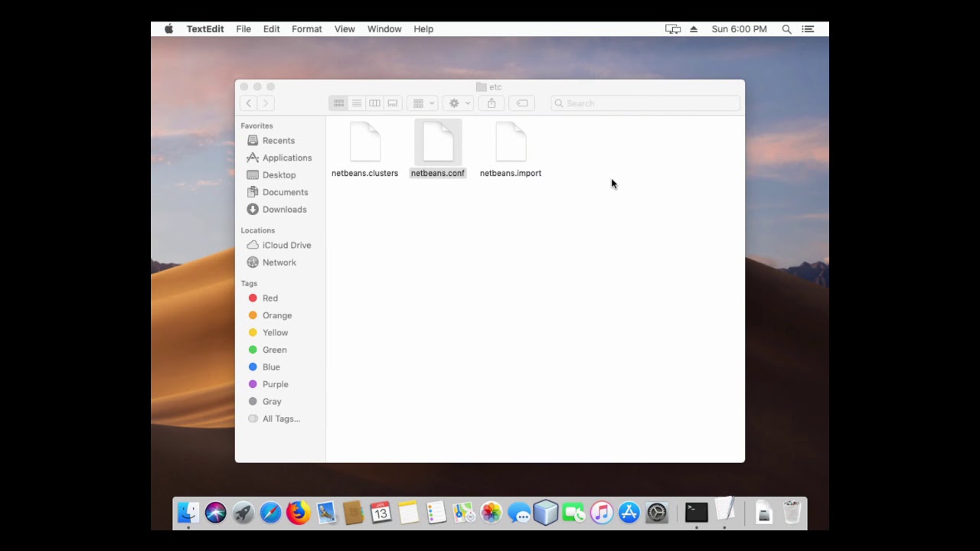Open Spotlight search magnifier icon

(x=786, y=29)
